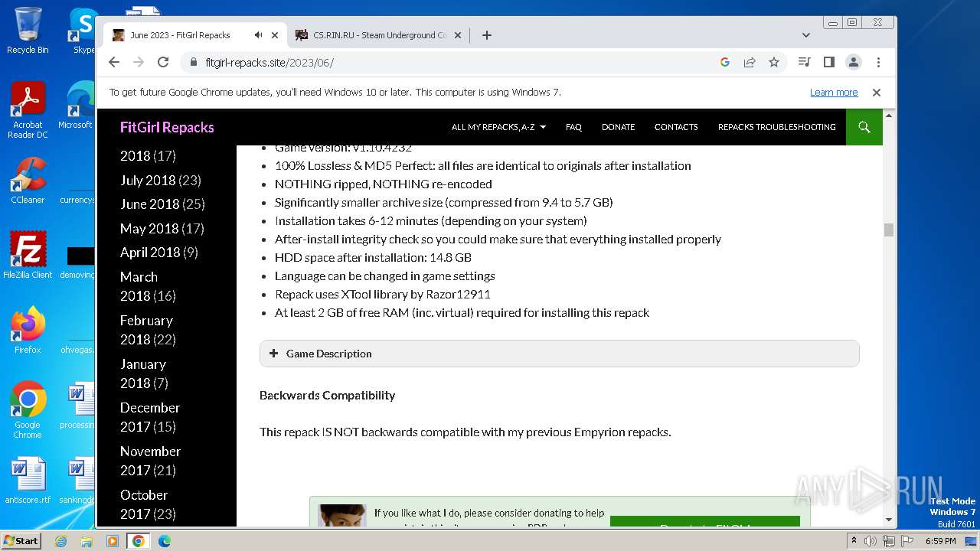980x551 pixels.
Task: Click the site search magnifier icon
Action: 864,127
